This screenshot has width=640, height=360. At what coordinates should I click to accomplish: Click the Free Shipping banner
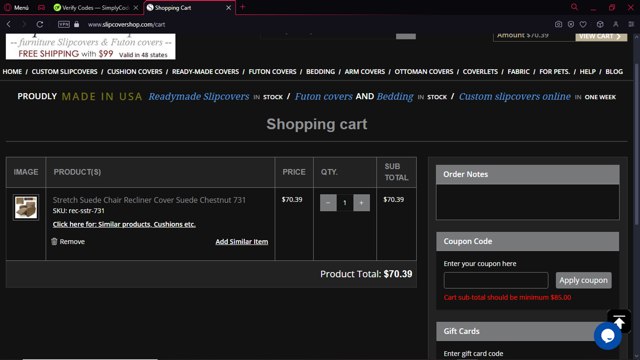(x=91, y=47)
